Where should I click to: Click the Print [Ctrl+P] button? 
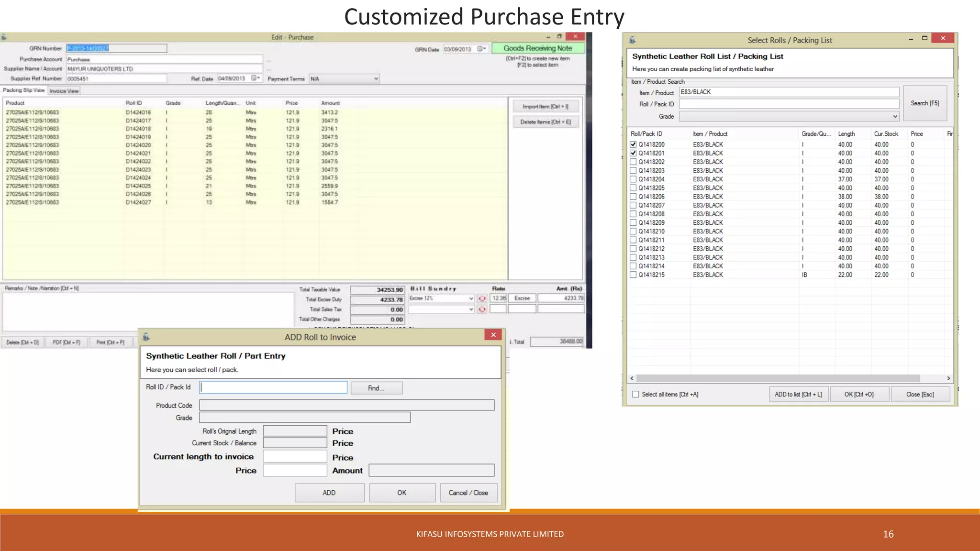(x=111, y=342)
